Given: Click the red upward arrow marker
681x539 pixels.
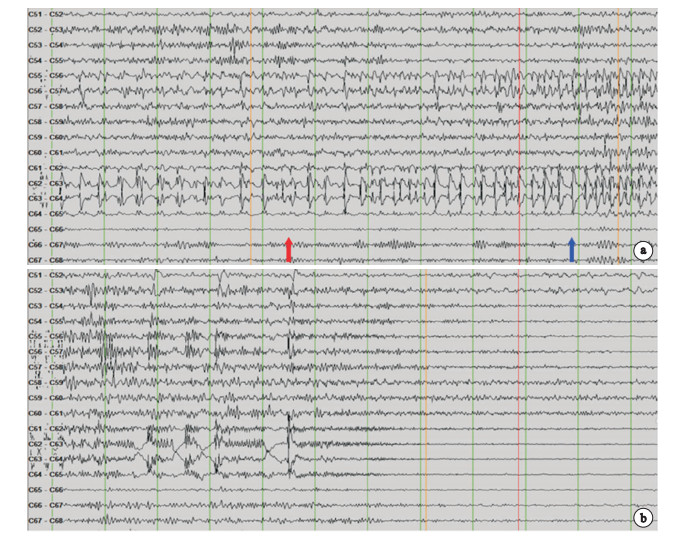Looking at the screenshot, I should pyautogui.click(x=288, y=249).
